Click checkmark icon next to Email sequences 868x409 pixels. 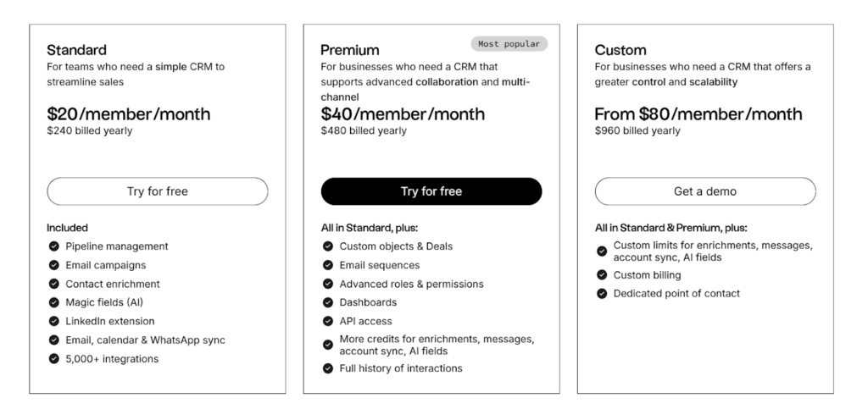[328, 265]
